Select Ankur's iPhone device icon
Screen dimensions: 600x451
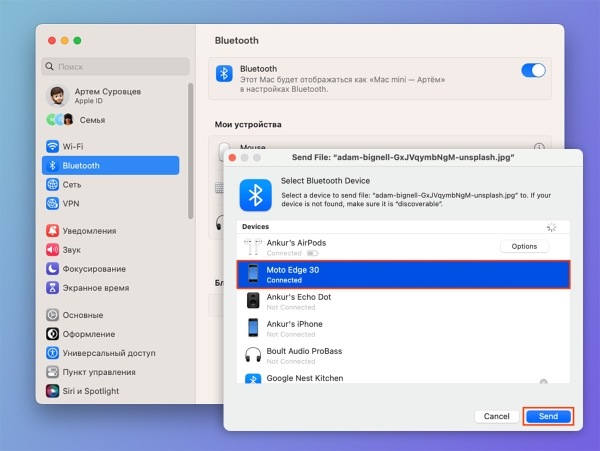point(253,328)
